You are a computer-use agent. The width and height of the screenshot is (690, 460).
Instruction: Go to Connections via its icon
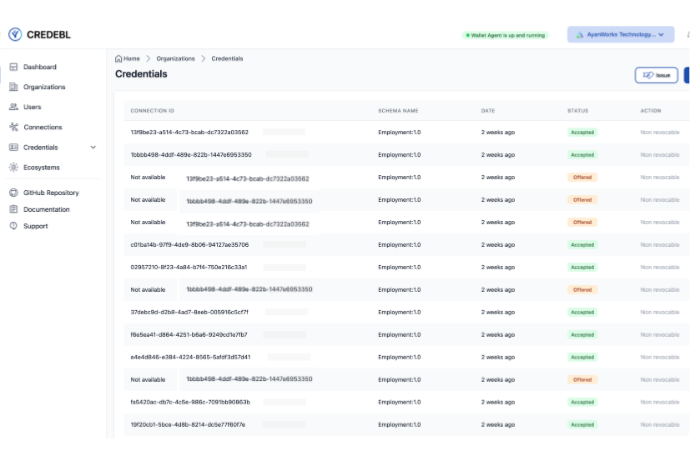click(x=14, y=127)
